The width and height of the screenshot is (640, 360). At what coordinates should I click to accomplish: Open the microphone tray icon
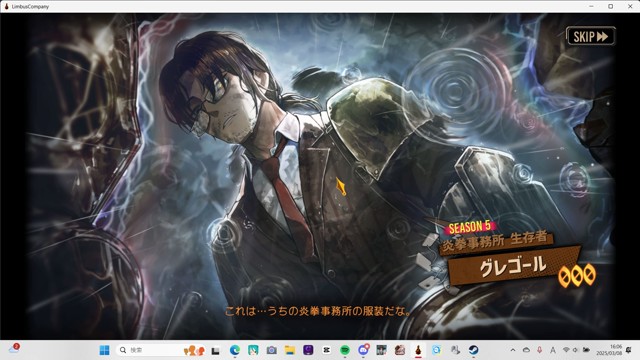(x=540, y=350)
